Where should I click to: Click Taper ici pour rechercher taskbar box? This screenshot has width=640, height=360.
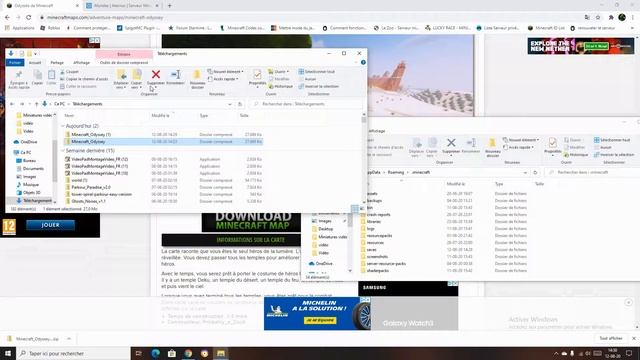[x=73, y=353]
